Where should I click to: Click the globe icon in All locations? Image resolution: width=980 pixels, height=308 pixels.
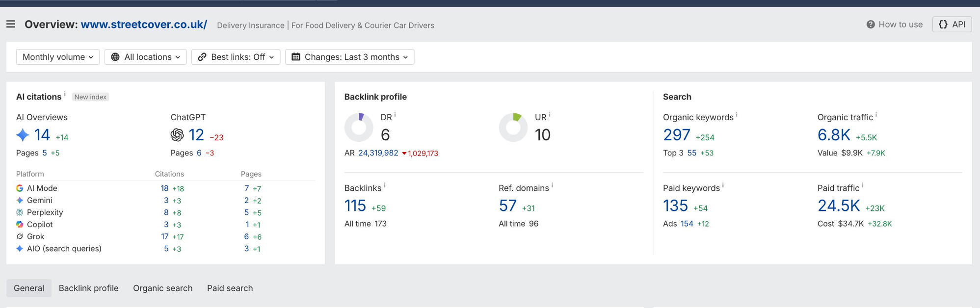point(115,57)
